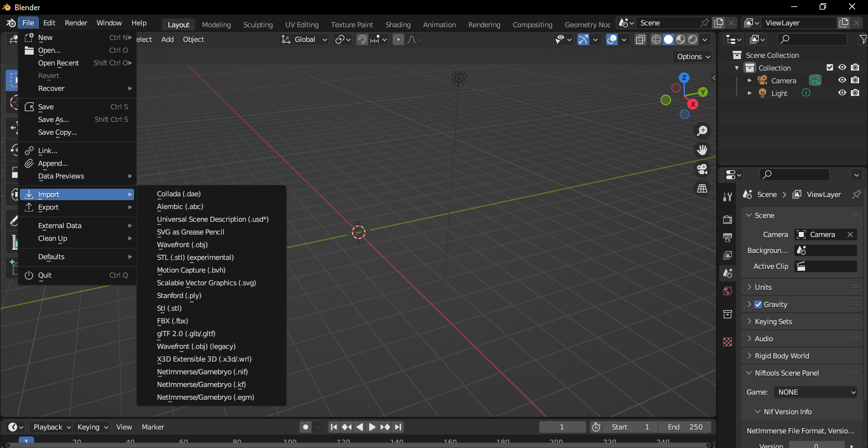Viewport: 868px width, 448px height.
Task: Expand the Rigid Body World panel
Action: pos(801,356)
